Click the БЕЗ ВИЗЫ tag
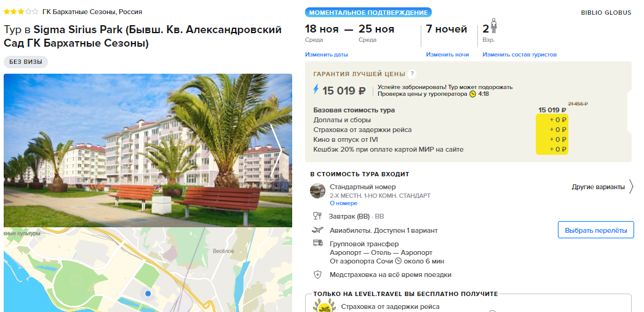The height and width of the screenshot is (312, 644). click(26, 62)
